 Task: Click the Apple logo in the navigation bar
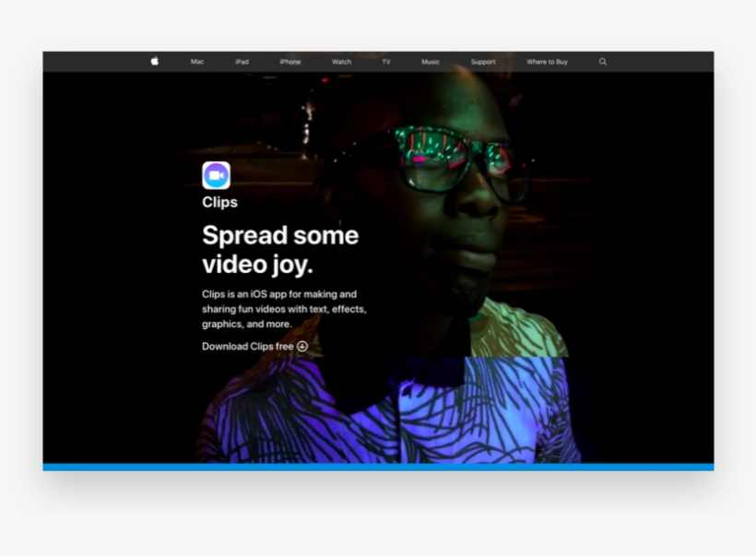point(153,61)
